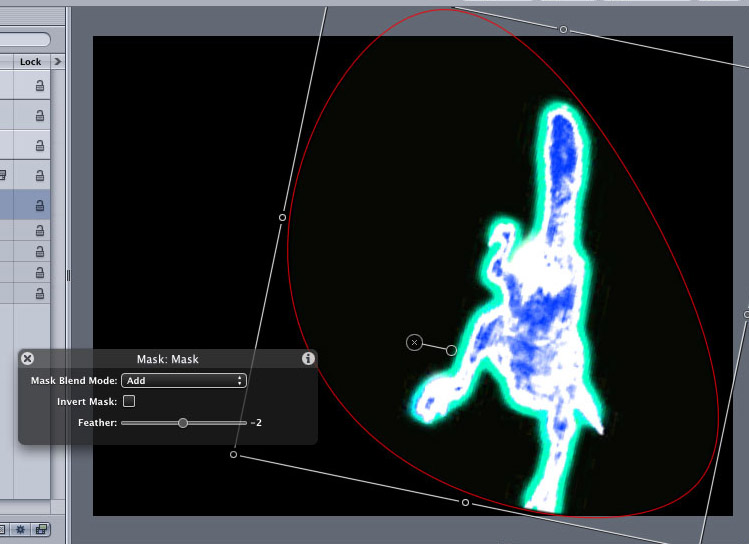Select mask control point at canvas left edge
This screenshot has width=749, height=544.
click(x=282, y=217)
